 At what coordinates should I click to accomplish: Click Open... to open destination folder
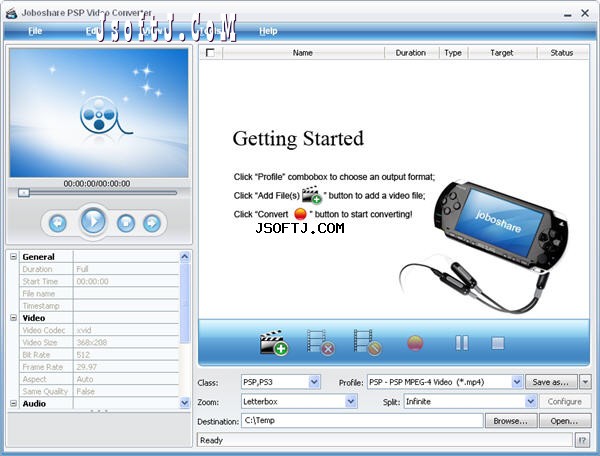point(565,421)
